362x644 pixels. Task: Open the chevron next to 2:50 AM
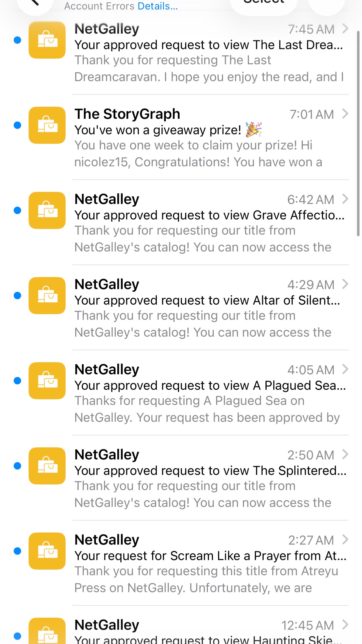tap(345, 454)
